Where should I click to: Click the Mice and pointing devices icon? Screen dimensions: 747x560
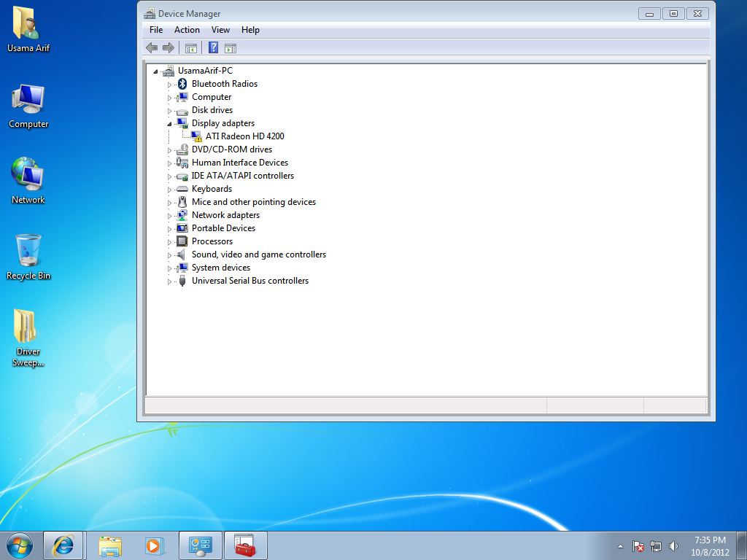pyautogui.click(x=182, y=202)
